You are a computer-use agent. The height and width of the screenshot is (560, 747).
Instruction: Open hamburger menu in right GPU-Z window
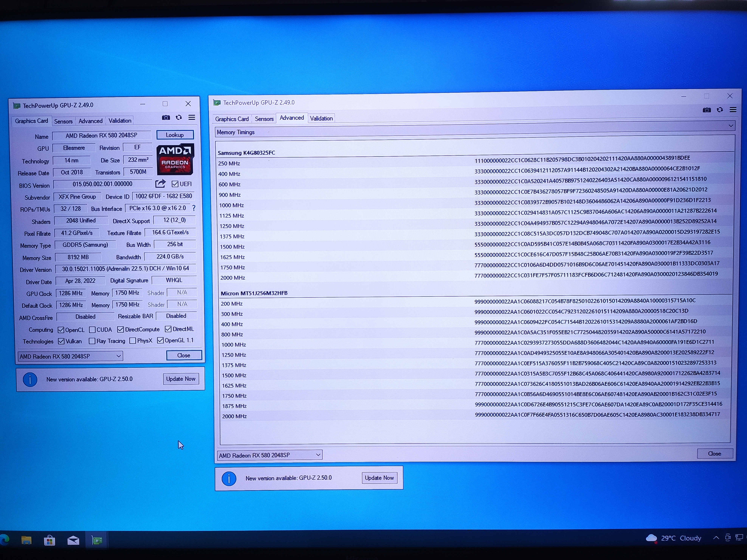tap(733, 110)
